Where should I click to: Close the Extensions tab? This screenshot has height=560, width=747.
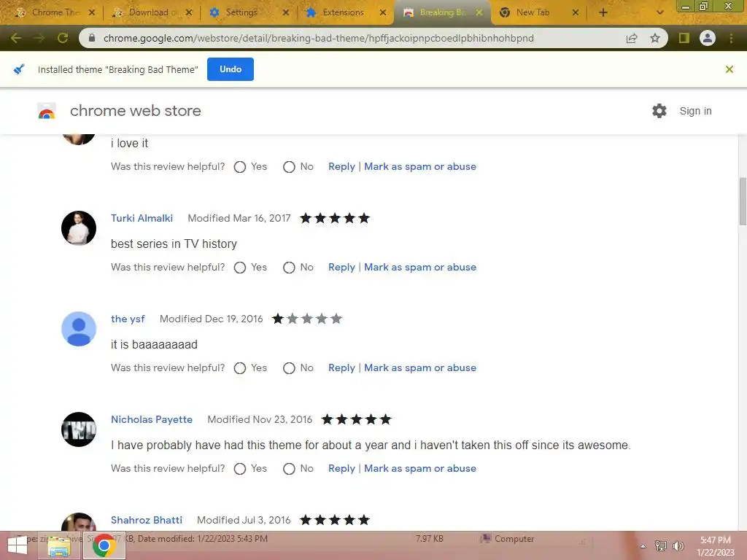pos(383,12)
